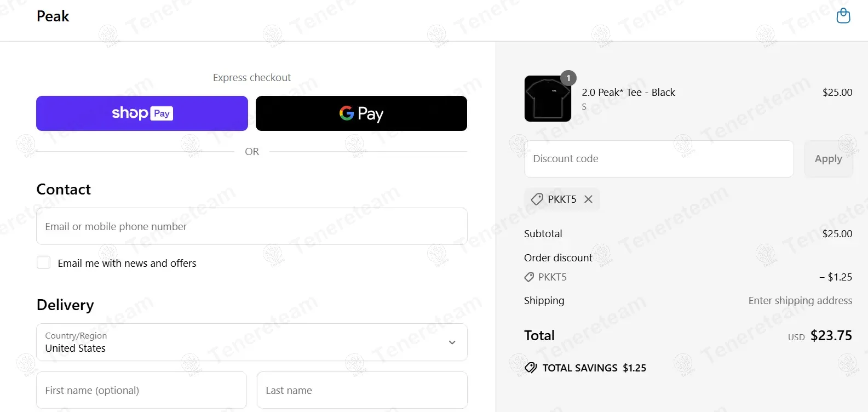868x412 pixels.
Task: Click the discount tag icon in PKKT5 chip
Action: pos(537,199)
